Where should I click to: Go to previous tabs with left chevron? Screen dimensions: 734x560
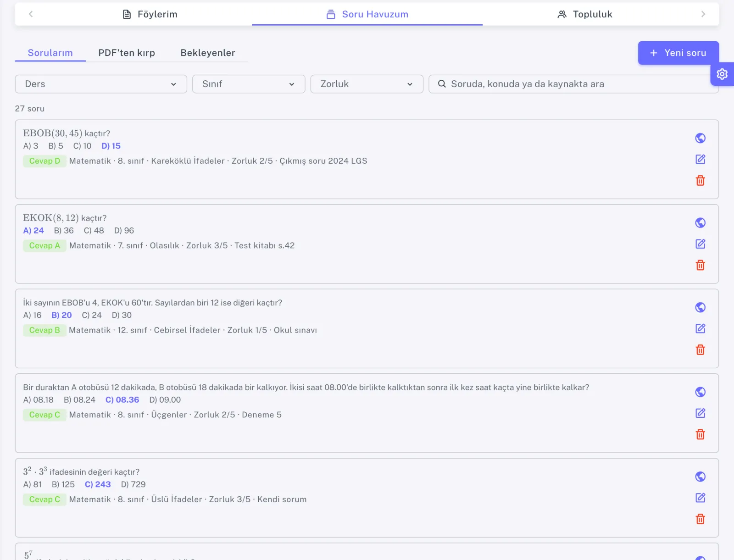tap(31, 14)
